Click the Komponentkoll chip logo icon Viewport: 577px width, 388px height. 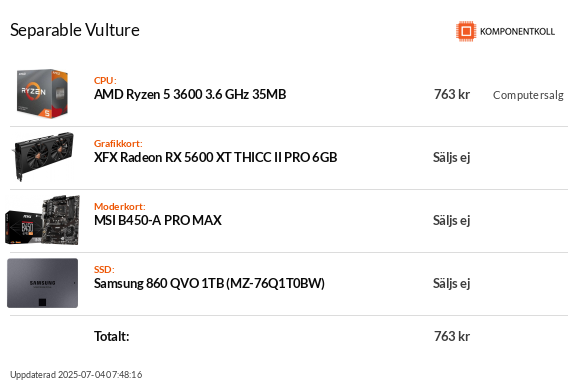tap(466, 31)
